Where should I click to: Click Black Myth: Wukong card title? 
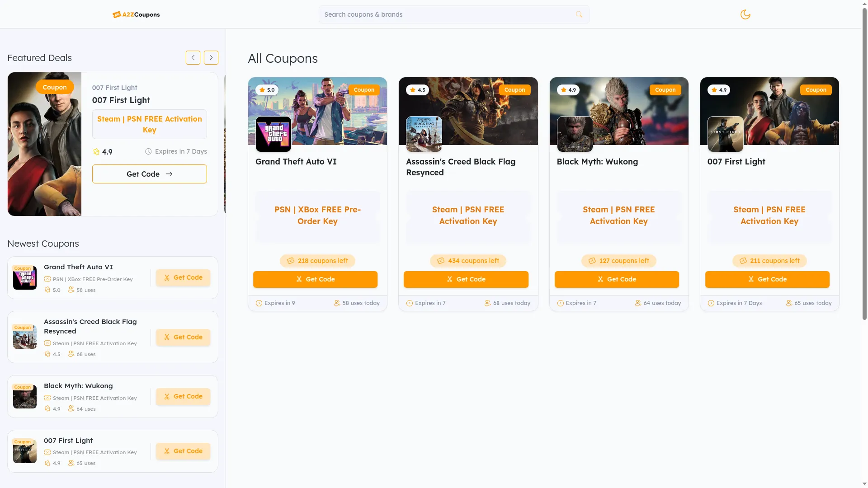tap(597, 162)
